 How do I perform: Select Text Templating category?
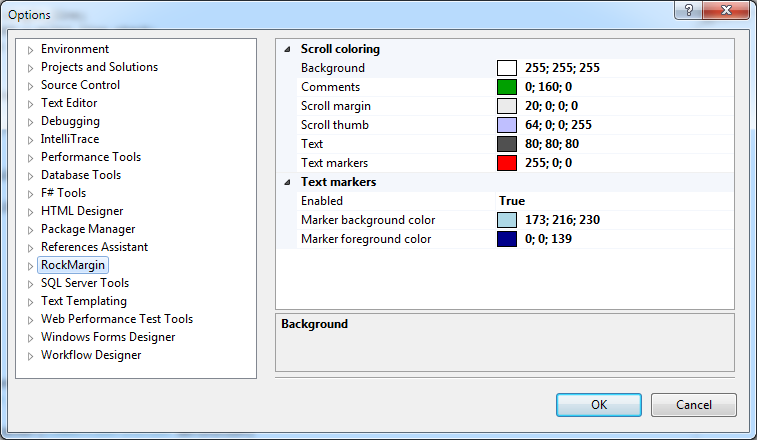pos(84,301)
